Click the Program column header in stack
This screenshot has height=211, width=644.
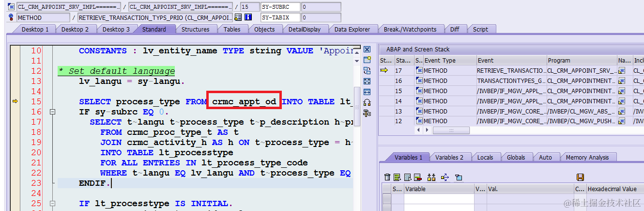581,61
